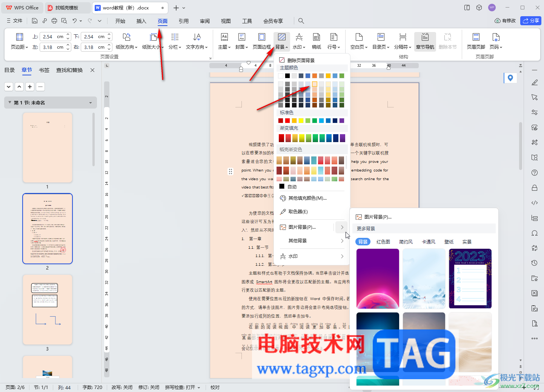Click the history clock sidebar icon
The width and height of the screenshot is (544, 392).
pyautogui.click(x=535, y=263)
